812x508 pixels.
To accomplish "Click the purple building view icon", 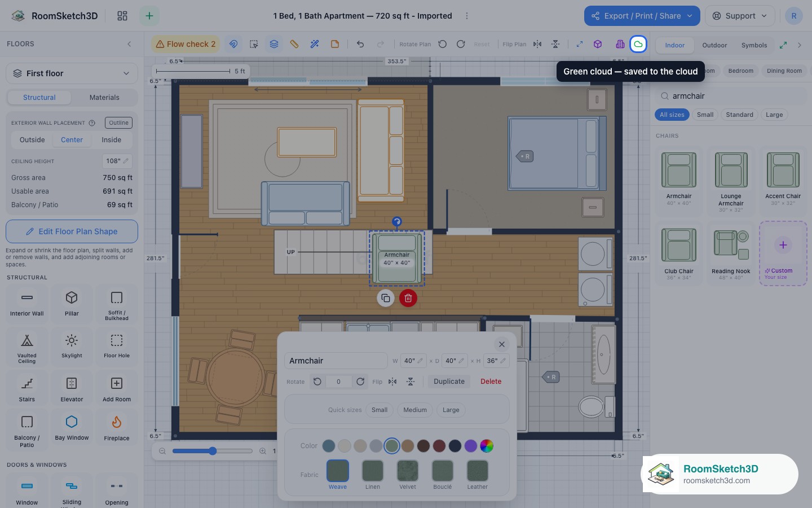I will click(620, 44).
